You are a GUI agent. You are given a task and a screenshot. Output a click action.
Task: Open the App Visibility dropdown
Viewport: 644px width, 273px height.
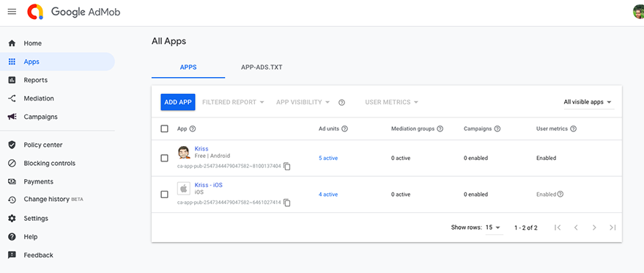(303, 102)
